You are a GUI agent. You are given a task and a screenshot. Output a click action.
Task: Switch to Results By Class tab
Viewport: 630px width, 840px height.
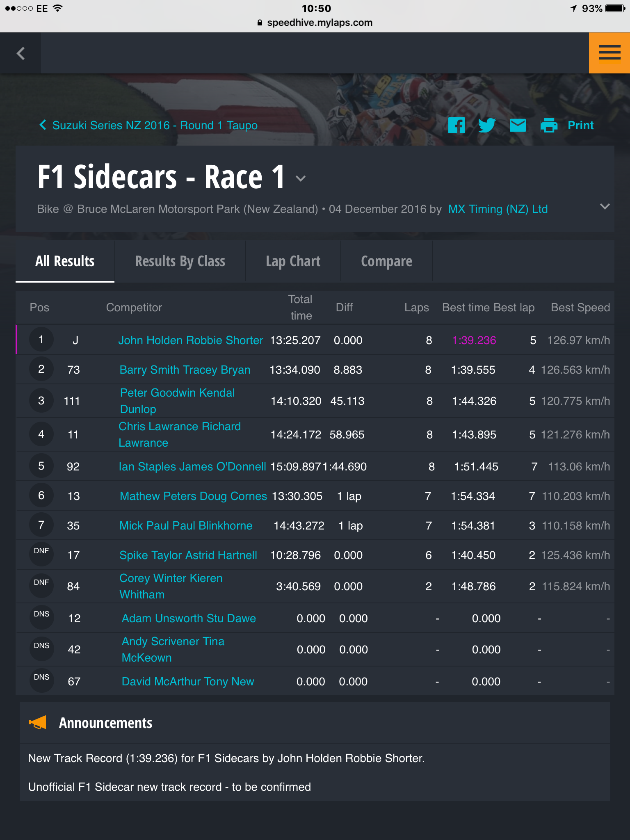click(x=180, y=261)
